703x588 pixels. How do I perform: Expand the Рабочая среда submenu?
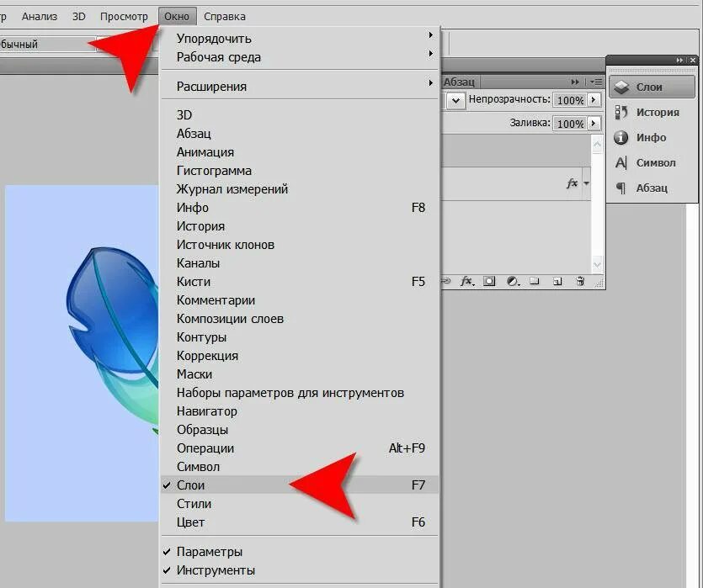(300, 57)
